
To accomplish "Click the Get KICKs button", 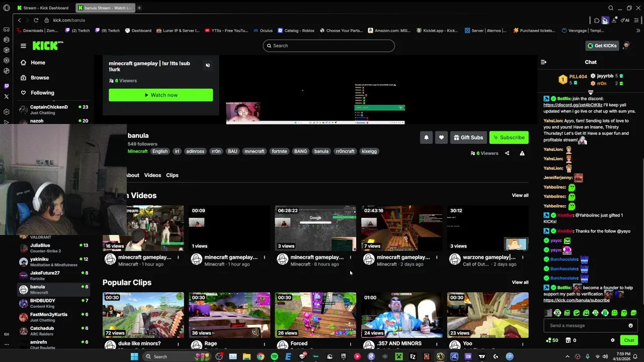I will point(602,46).
